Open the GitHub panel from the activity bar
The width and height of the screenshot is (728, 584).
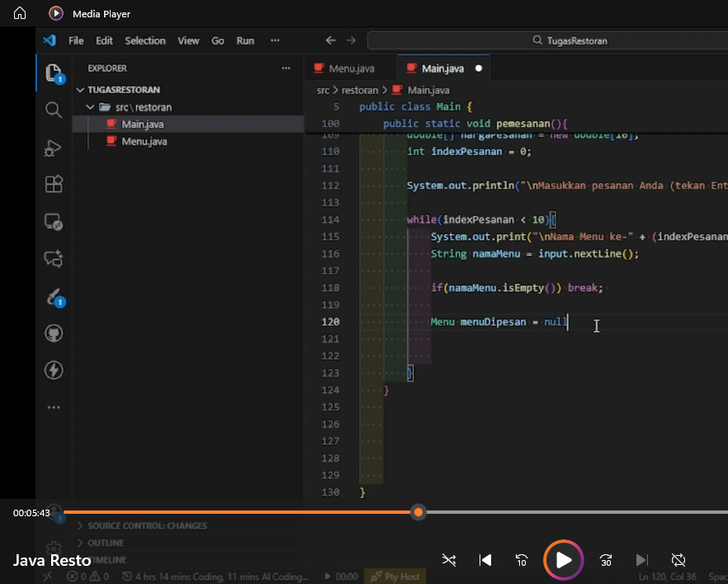(53, 333)
